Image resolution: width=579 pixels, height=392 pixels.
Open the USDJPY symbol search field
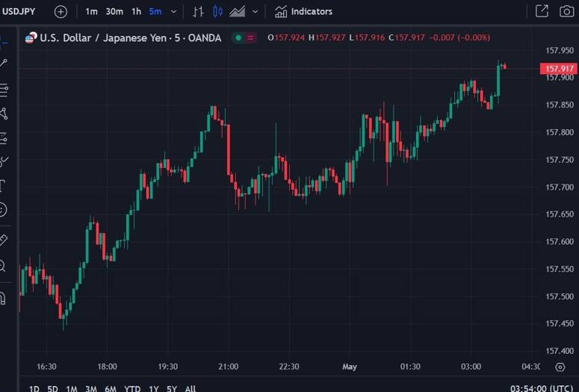point(19,11)
